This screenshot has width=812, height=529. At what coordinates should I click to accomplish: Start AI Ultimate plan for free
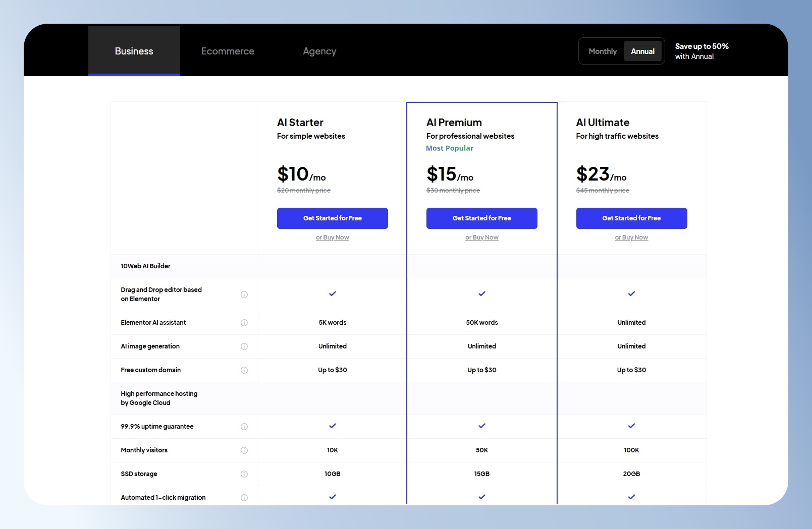632,218
